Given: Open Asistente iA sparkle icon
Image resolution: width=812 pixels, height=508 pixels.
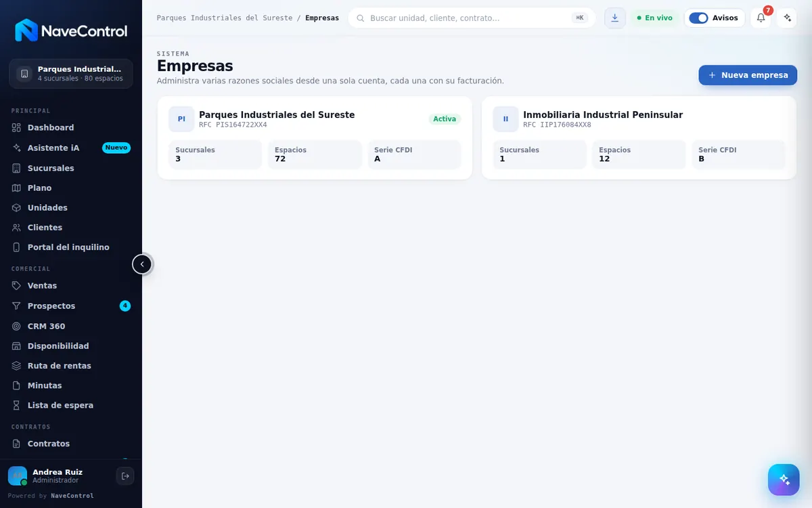Looking at the screenshot, I should coord(17,148).
